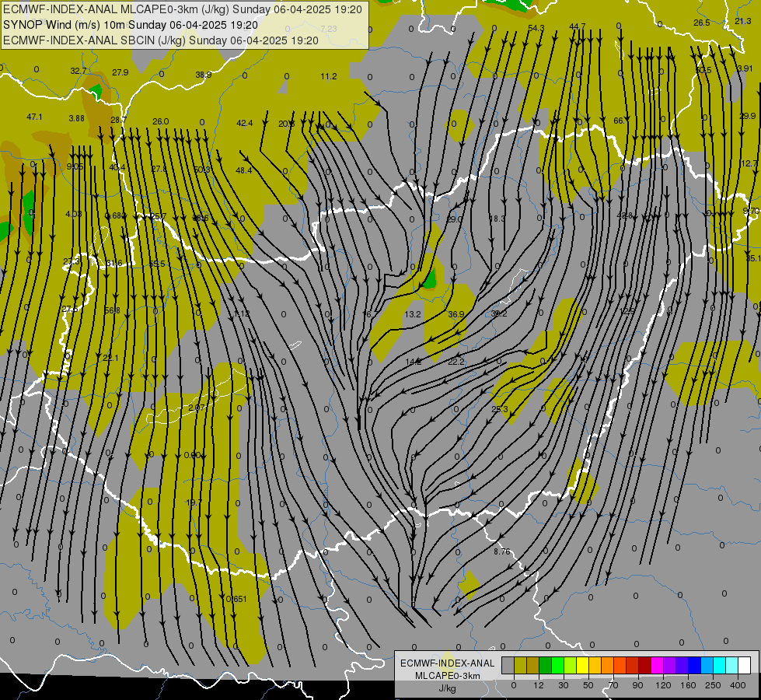Click the map value 26.0
Image resolution: width=761 pixels, height=700 pixels.
point(161,121)
